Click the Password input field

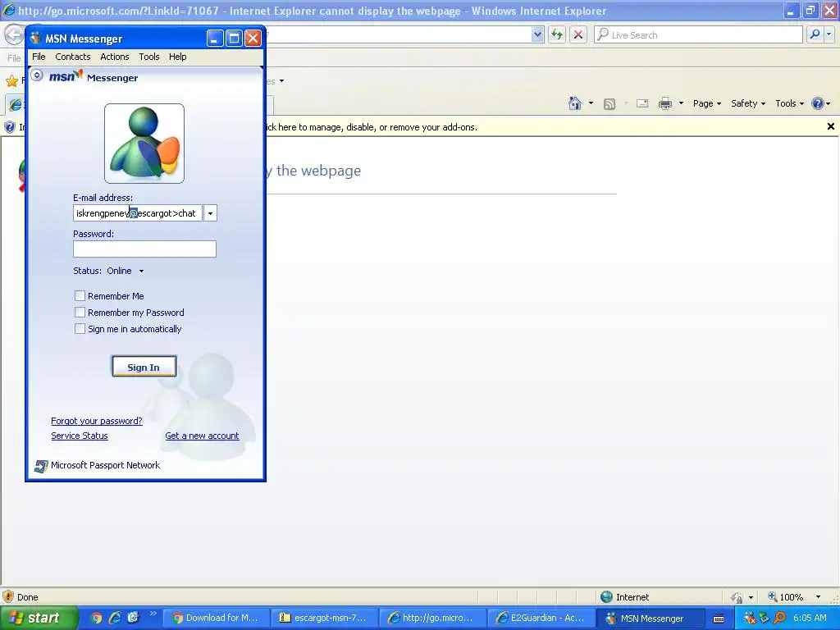pyautogui.click(x=144, y=249)
